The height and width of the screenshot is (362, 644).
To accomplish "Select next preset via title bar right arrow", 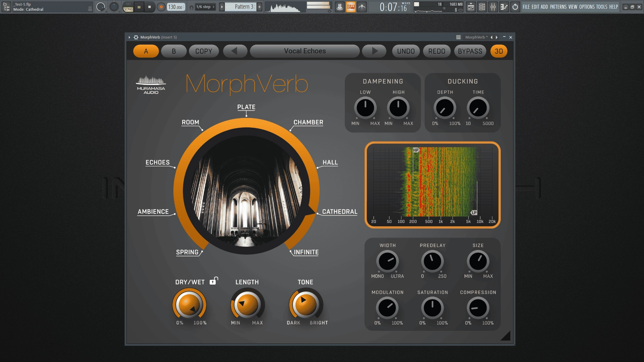I will [497, 37].
